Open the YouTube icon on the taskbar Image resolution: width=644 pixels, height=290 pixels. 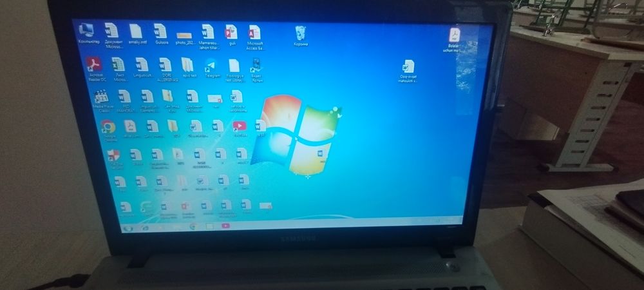pyautogui.click(x=226, y=226)
